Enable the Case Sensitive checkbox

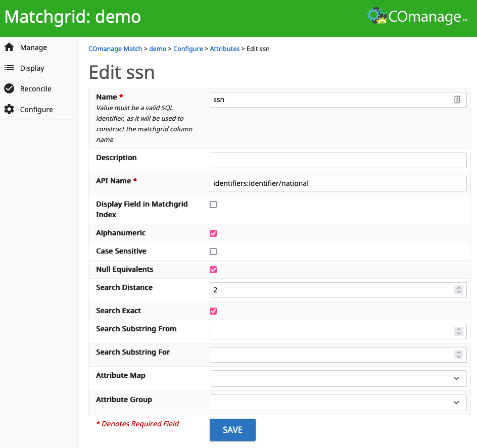tap(213, 252)
